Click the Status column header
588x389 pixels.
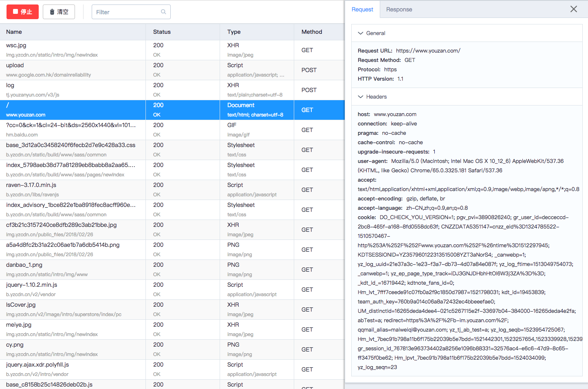(x=162, y=32)
